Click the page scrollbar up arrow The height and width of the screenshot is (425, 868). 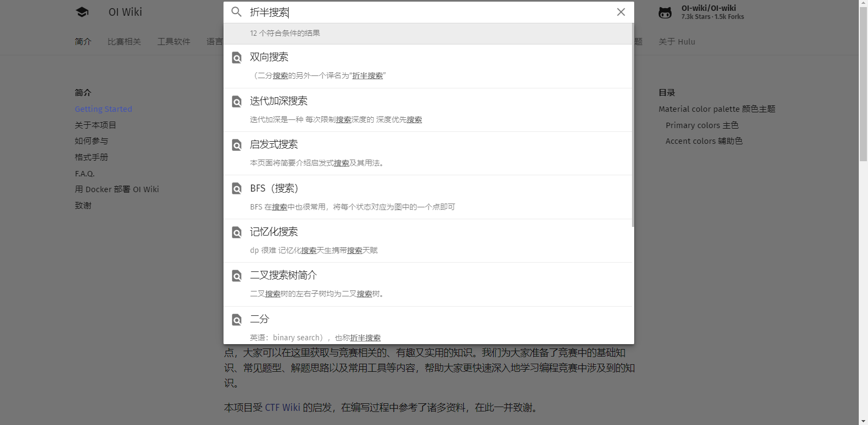tap(863, 3)
